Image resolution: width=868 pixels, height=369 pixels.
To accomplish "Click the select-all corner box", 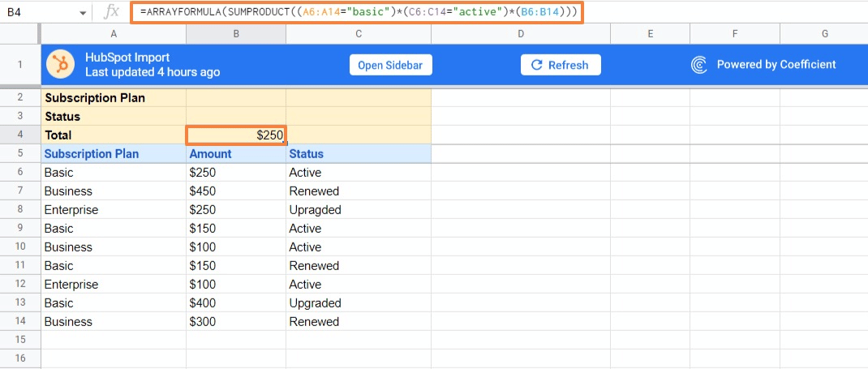I will pyautogui.click(x=20, y=34).
